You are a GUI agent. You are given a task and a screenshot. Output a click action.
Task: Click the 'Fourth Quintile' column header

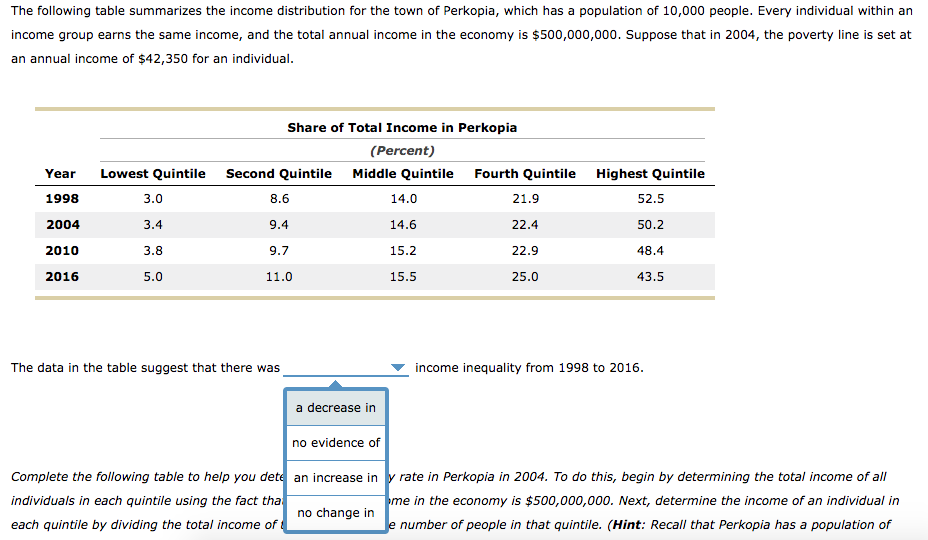525,173
